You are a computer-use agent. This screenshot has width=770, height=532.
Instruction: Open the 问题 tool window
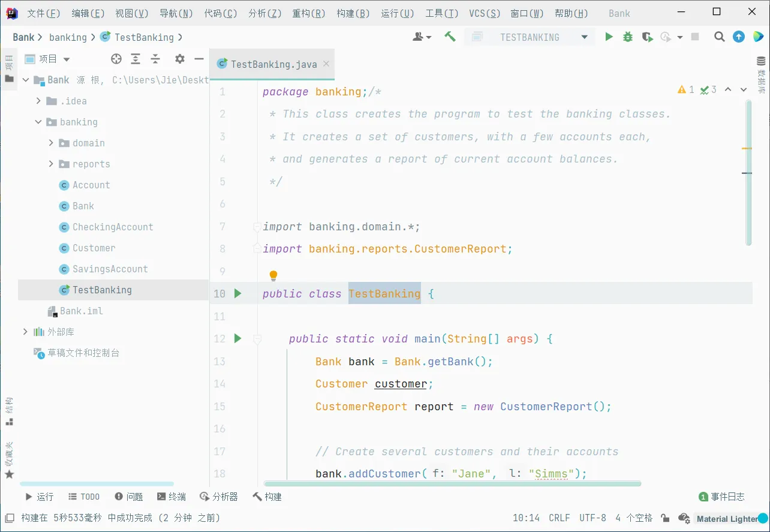[128, 497]
